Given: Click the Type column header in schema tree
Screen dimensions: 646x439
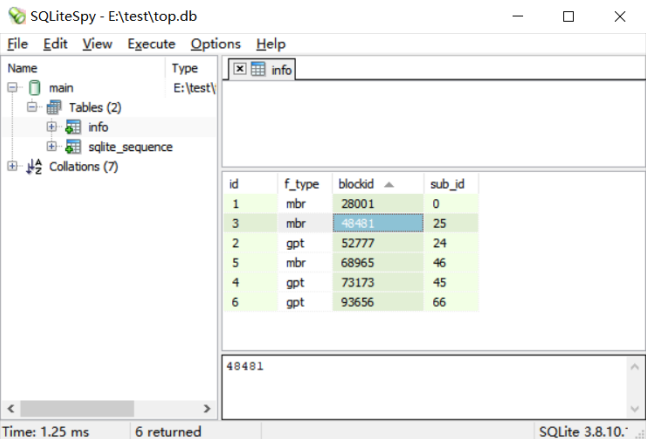Looking at the screenshot, I should coord(192,68).
